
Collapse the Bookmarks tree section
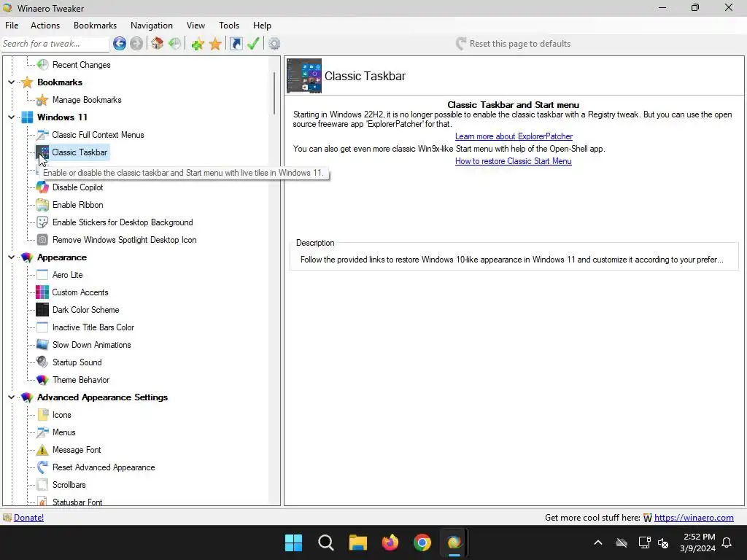tap(12, 82)
